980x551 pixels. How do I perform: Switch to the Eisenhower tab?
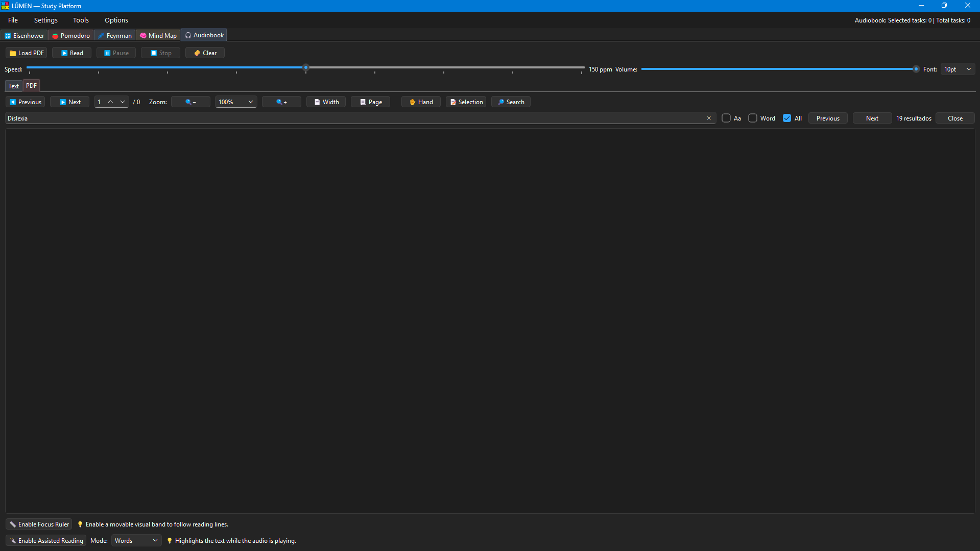coord(25,36)
